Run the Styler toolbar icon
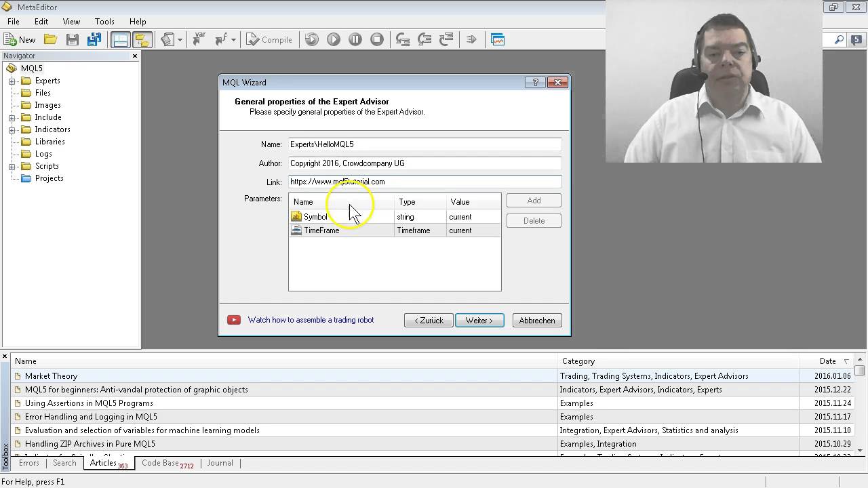This screenshot has height=488, width=868. point(167,40)
